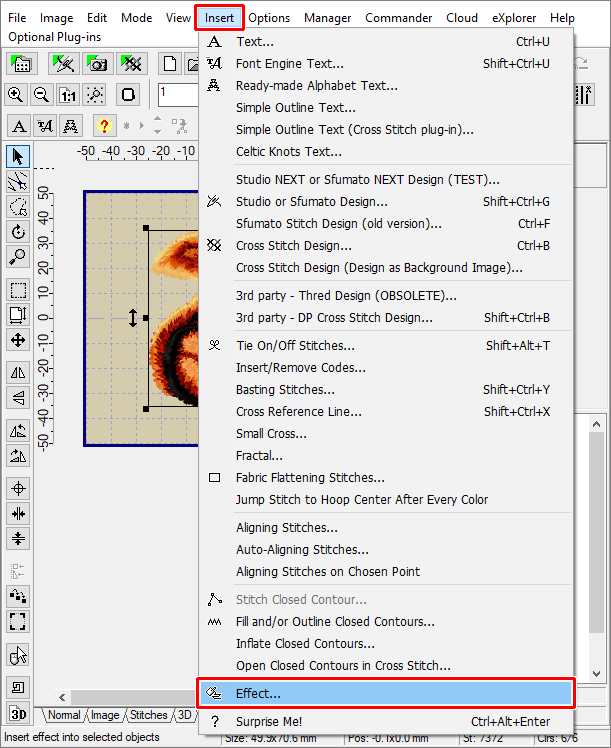Image resolution: width=611 pixels, height=748 pixels.
Task: Click Fabric Flattening Stitches... menu item
Action: click(x=309, y=478)
